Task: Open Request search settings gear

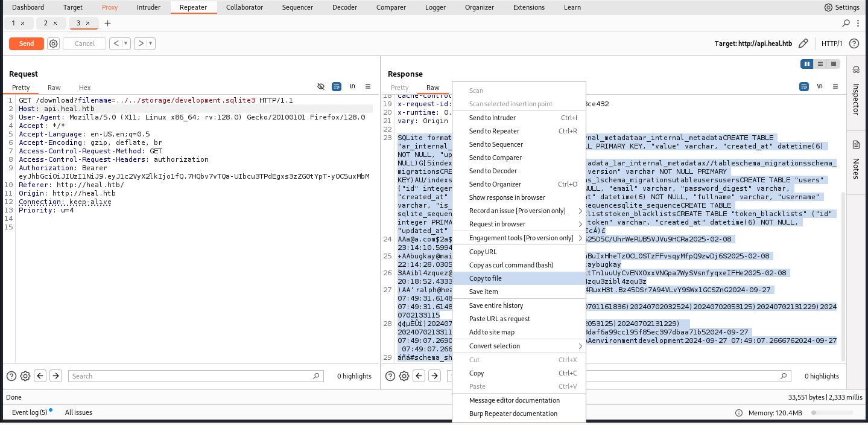Action: [x=25, y=376]
